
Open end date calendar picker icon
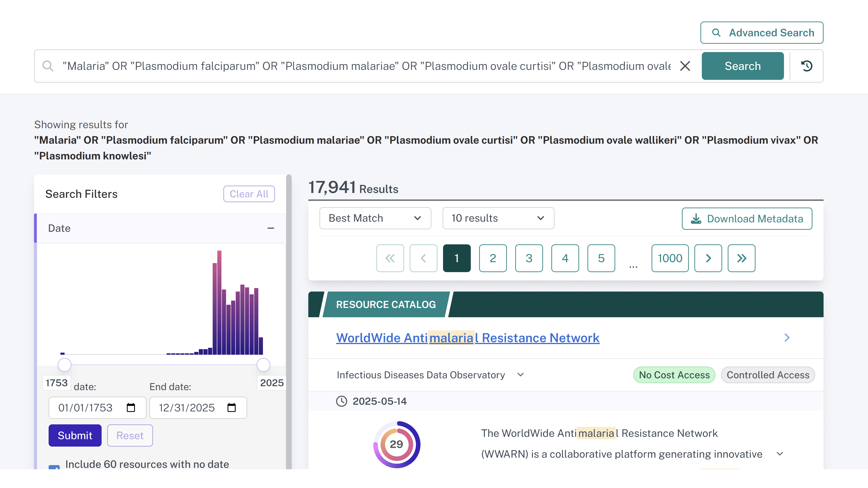pyautogui.click(x=231, y=407)
